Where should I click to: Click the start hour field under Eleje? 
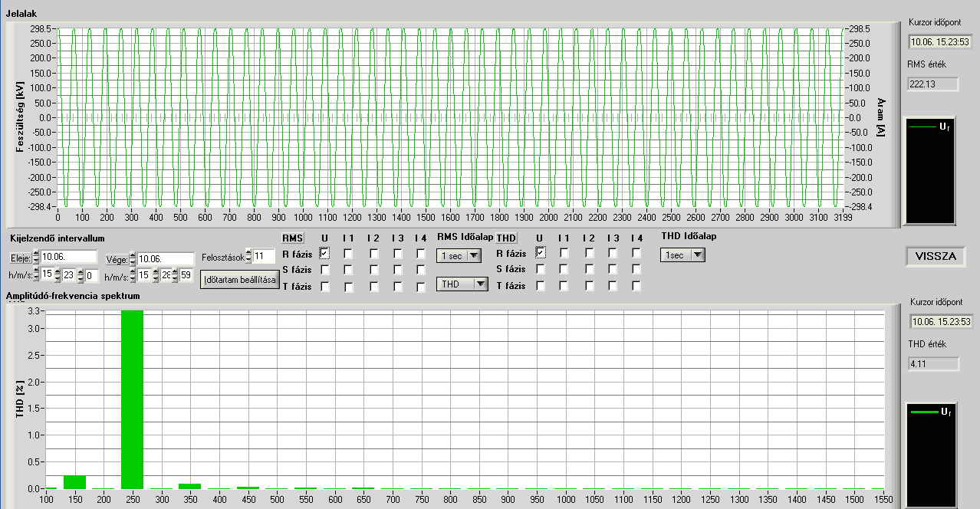pos(46,274)
